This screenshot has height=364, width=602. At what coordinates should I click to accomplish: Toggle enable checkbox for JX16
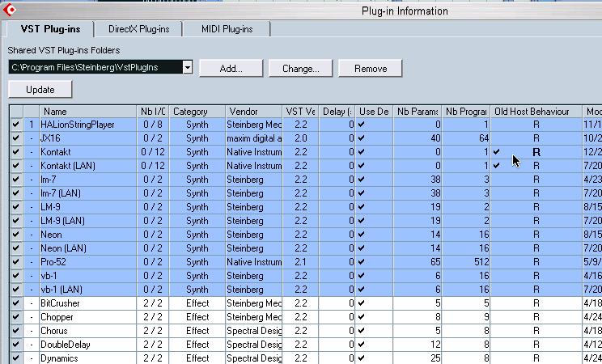point(15,138)
